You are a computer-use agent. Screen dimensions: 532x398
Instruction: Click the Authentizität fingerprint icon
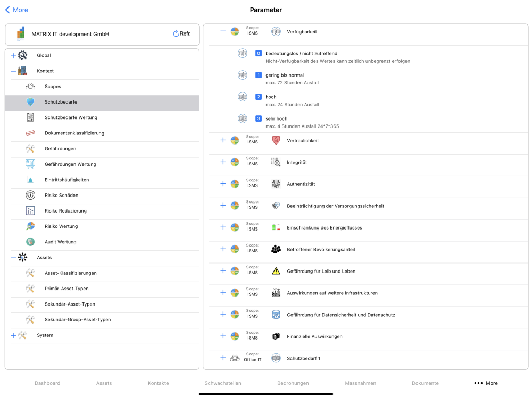click(276, 184)
